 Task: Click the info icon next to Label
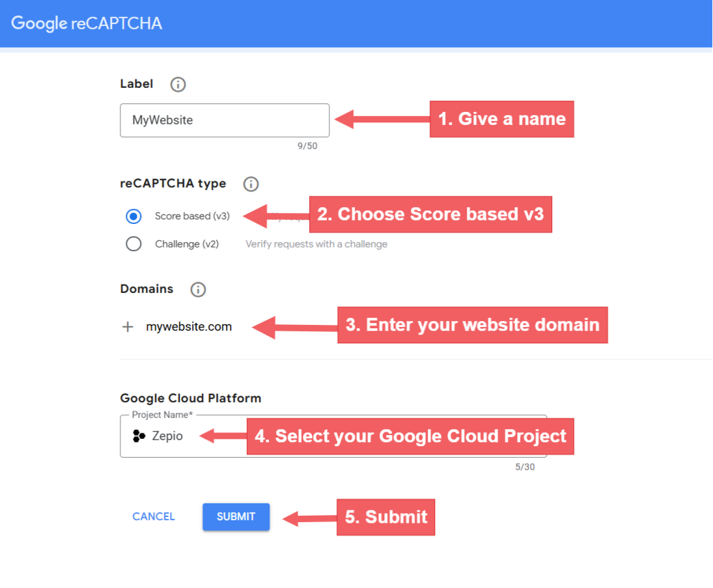(177, 83)
